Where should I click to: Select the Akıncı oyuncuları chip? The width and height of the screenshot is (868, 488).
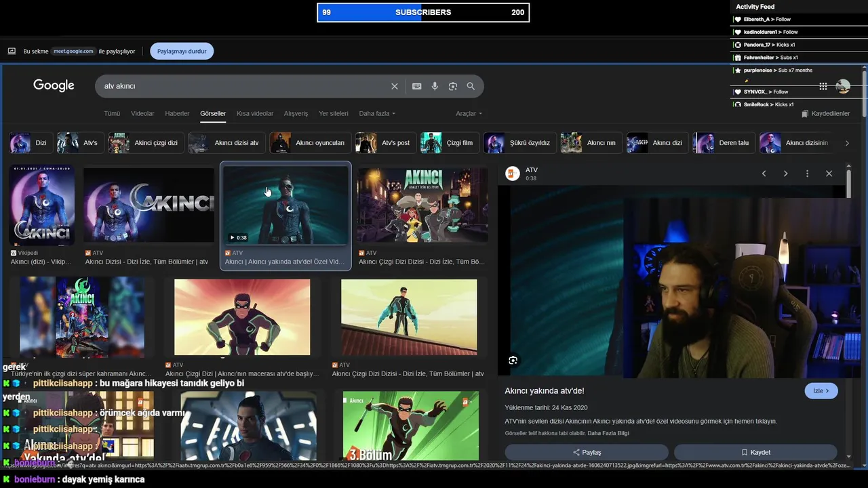coord(310,143)
